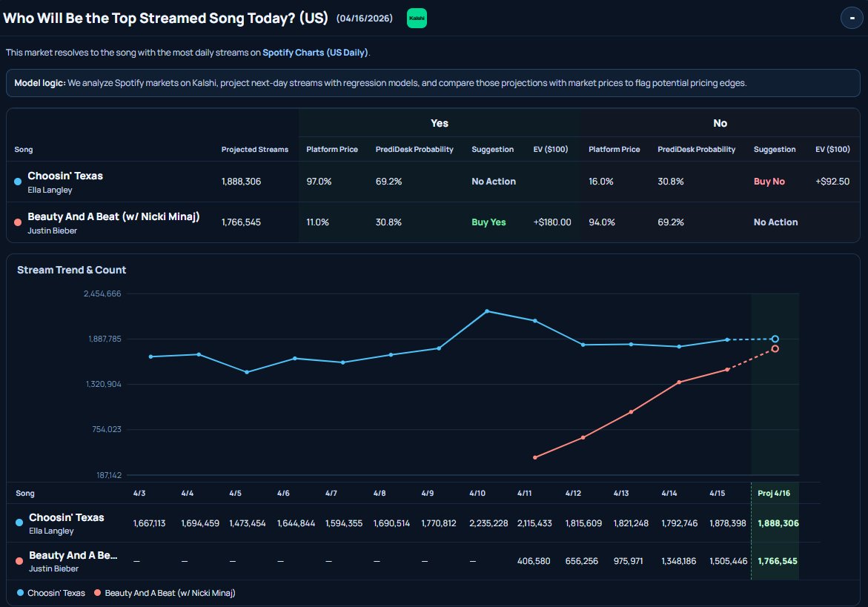Screen dimensions: 868x607
Task: Select the Choosin' Texas song title in price table
Action: click(65, 176)
